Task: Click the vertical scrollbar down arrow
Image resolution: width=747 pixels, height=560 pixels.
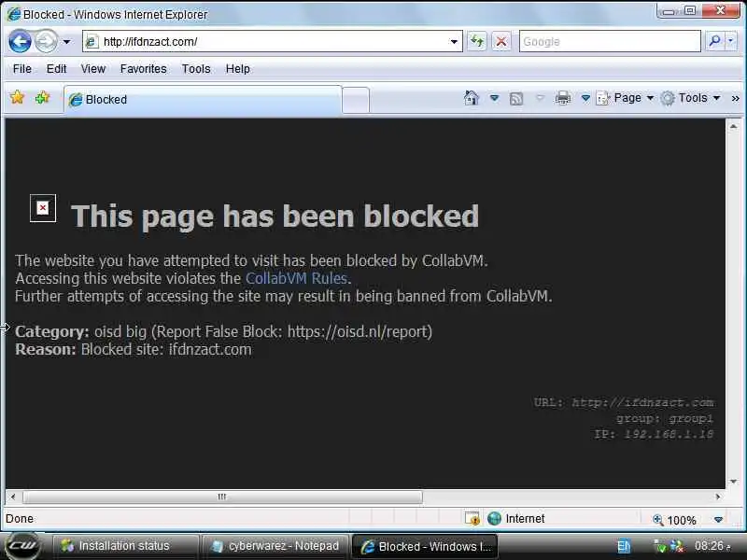Action: pos(733,482)
